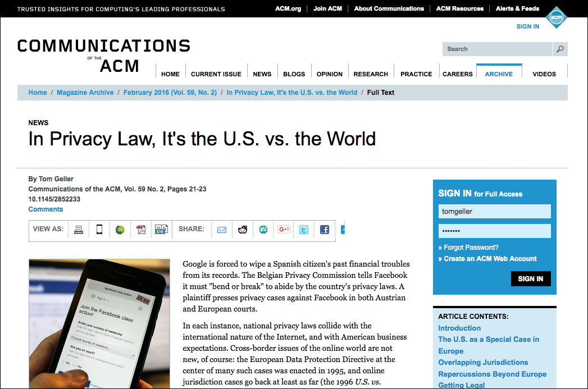Jump to Overlapping Jurisdictions section

(483, 363)
